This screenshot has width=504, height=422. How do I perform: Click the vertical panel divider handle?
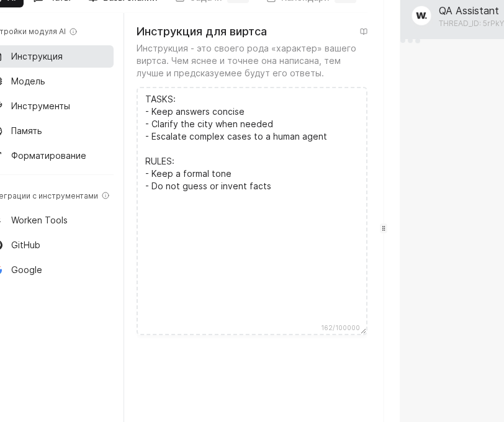pos(384,228)
